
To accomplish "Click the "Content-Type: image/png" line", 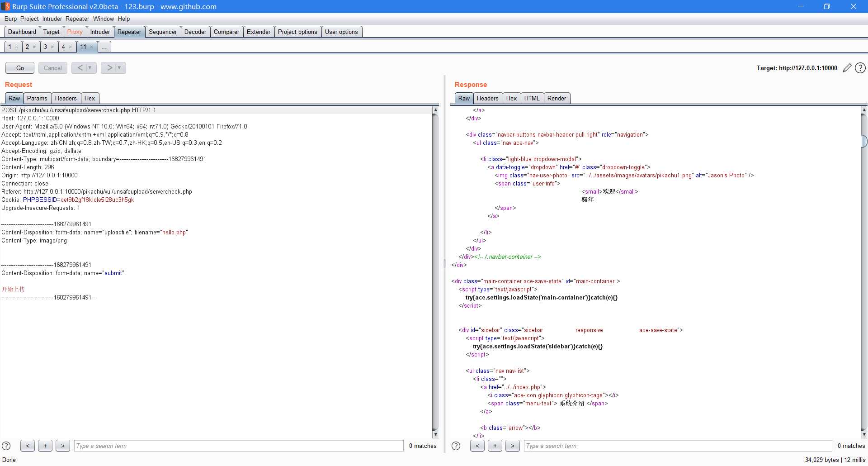I will tap(34, 241).
